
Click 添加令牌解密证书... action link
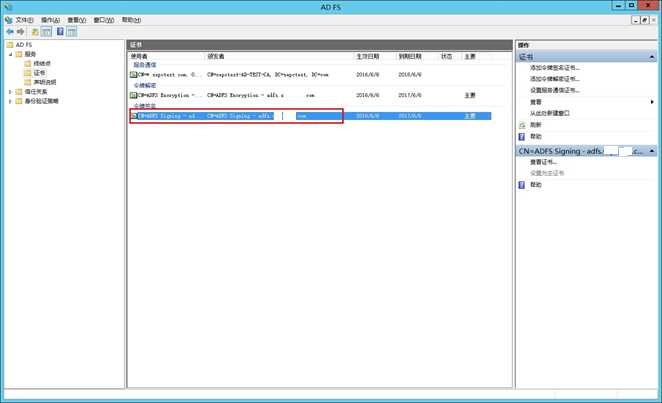click(555, 79)
